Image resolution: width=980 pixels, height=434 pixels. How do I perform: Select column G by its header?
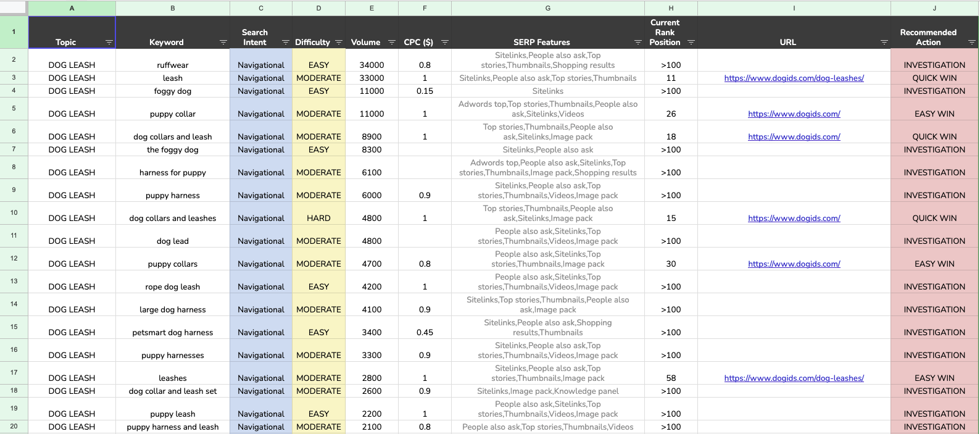click(x=547, y=8)
